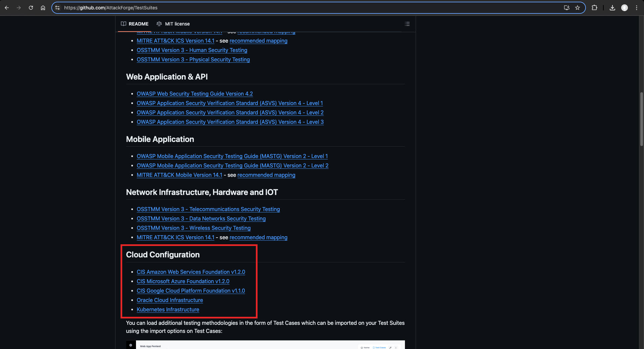Open OWASP MASTG Version 2 Level 1 link

click(232, 156)
